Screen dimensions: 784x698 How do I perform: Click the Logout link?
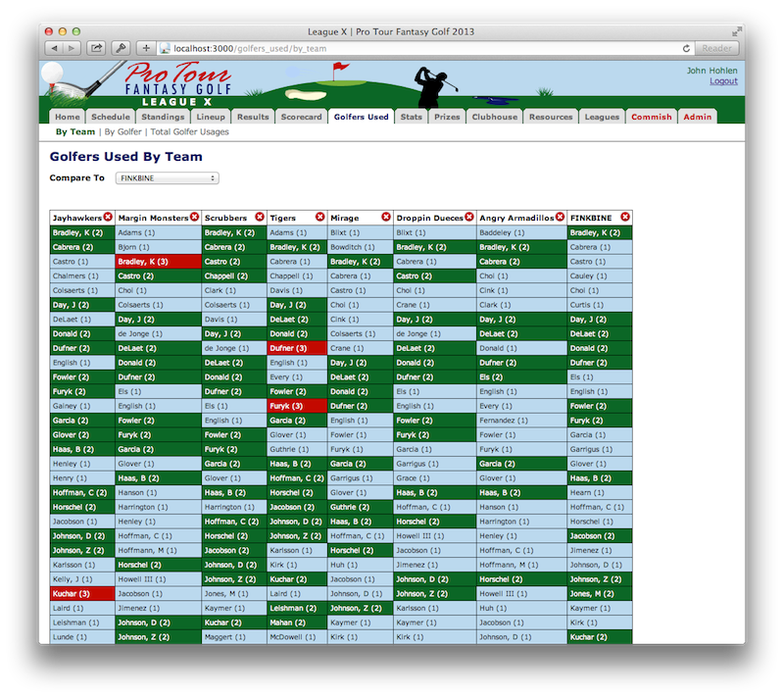[723, 81]
